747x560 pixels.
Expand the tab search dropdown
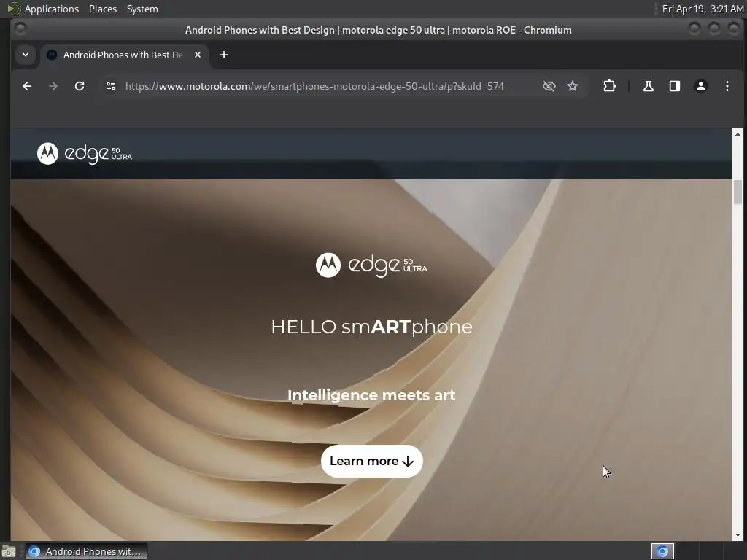pyautogui.click(x=26, y=55)
